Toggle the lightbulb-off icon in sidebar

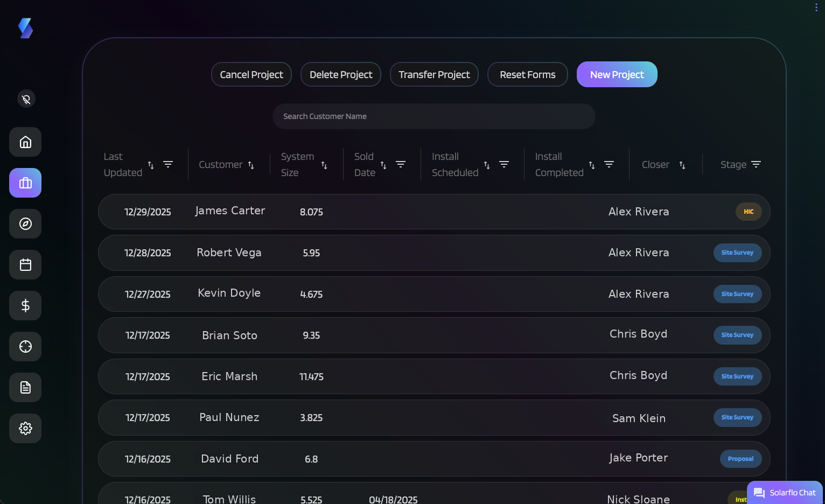click(x=26, y=99)
